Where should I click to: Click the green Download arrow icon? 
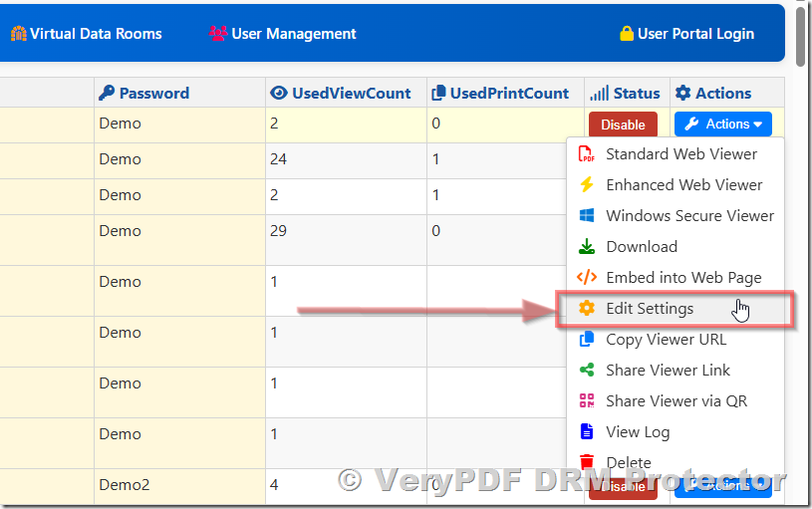coord(587,247)
